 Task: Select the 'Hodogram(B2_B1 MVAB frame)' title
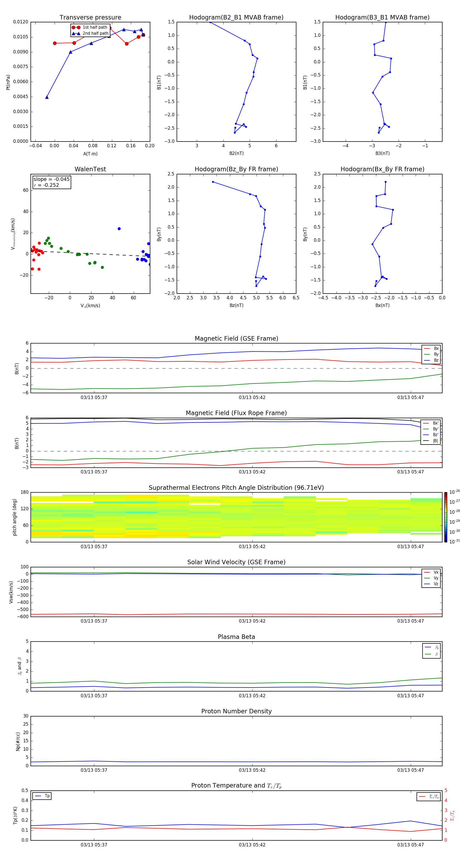[236, 17]
